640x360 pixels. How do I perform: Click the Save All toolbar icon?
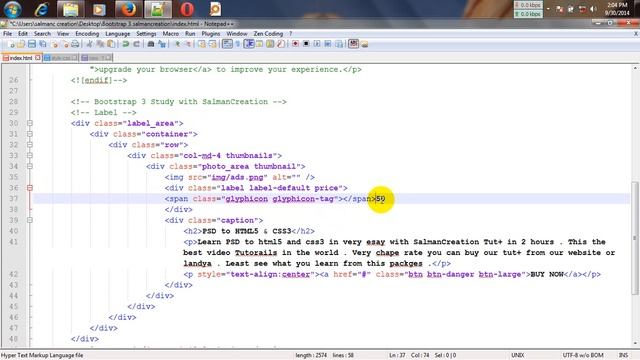coord(42,44)
